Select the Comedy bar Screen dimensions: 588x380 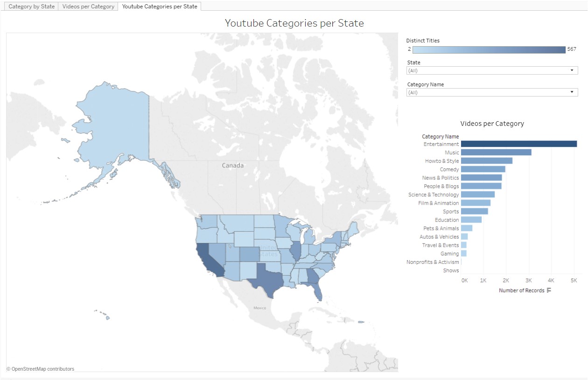(483, 169)
